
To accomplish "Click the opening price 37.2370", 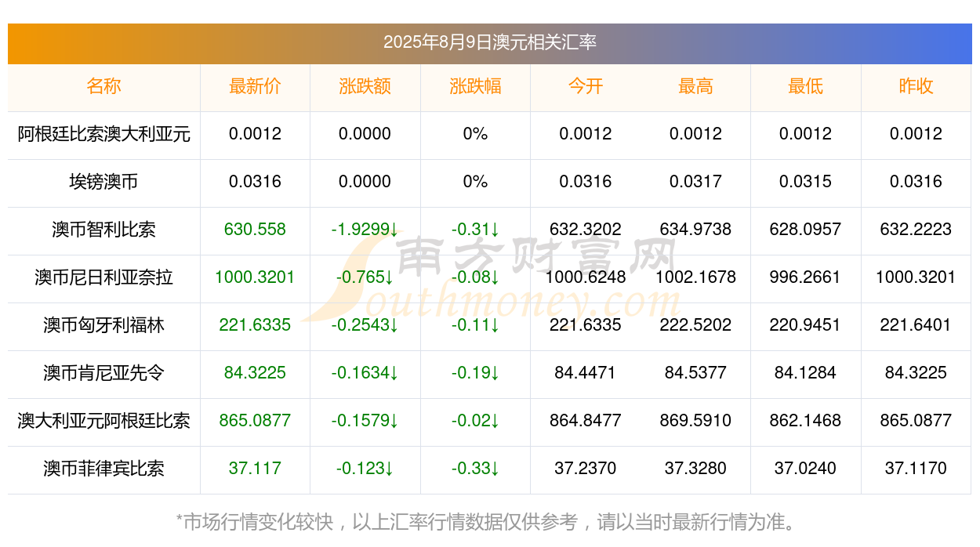I will click(x=586, y=469).
